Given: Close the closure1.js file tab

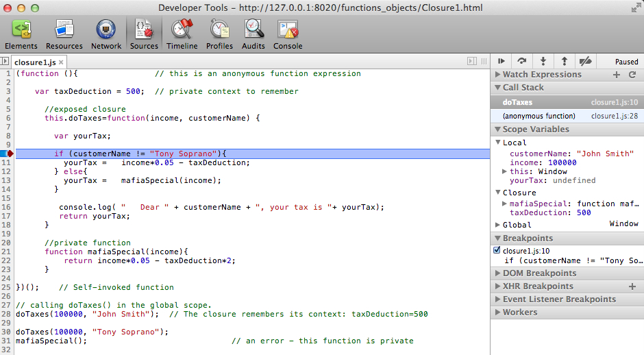Looking at the screenshot, I should (x=61, y=62).
